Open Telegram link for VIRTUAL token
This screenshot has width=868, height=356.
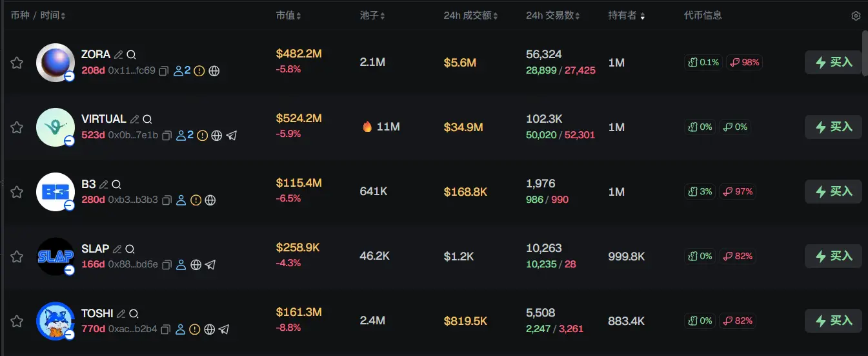(231, 136)
